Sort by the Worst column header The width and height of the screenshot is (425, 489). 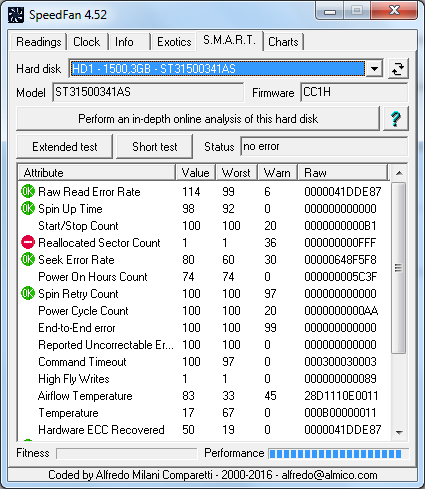pyautogui.click(x=236, y=173)
